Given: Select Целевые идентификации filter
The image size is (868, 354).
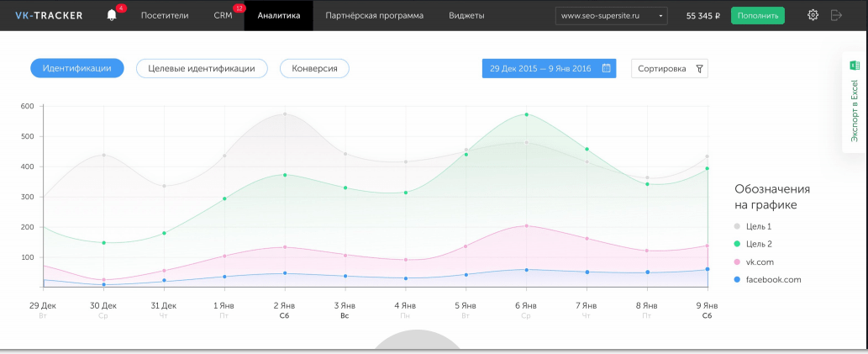Looking at the screenshot, I should pos(202,68).
